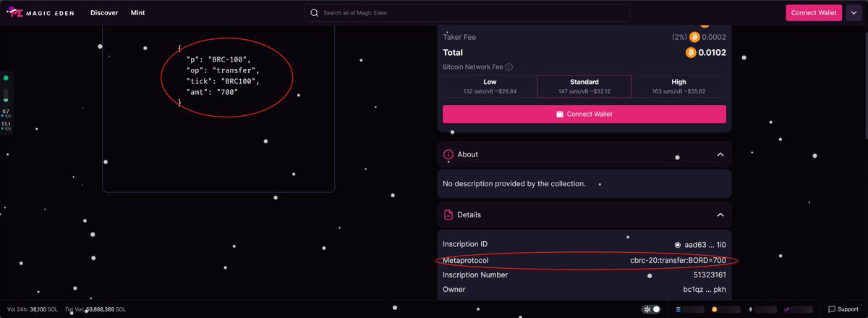
Task: Click the inscription JSON content preview
Action: click(x=218, y=75)
